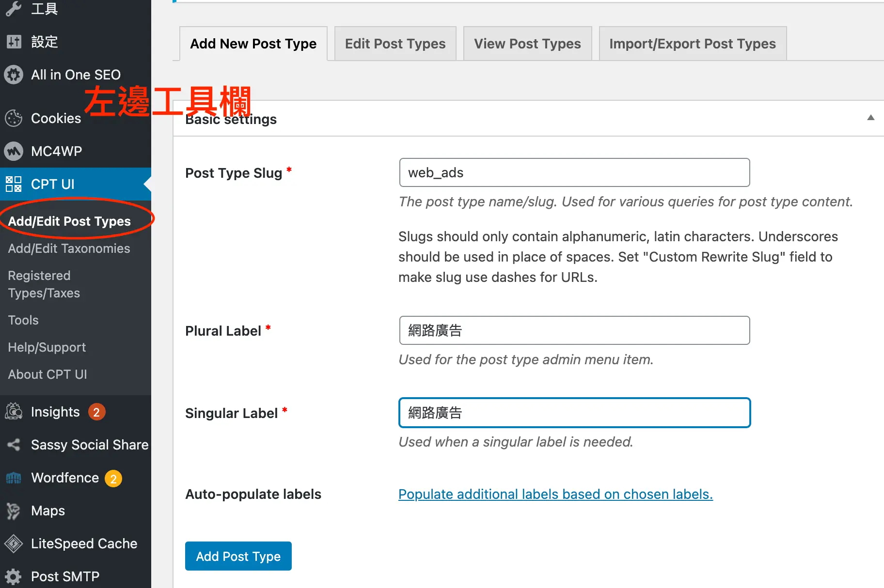Click the Post SMTP gear icon

tap(14, 576)
